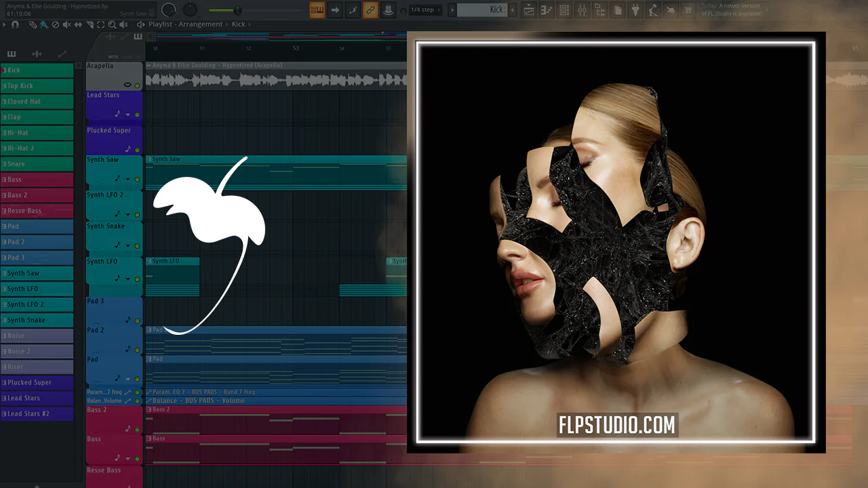Select the Closed Hat pattern
Screen dimensions: 868x488
(x=37, y=101)
